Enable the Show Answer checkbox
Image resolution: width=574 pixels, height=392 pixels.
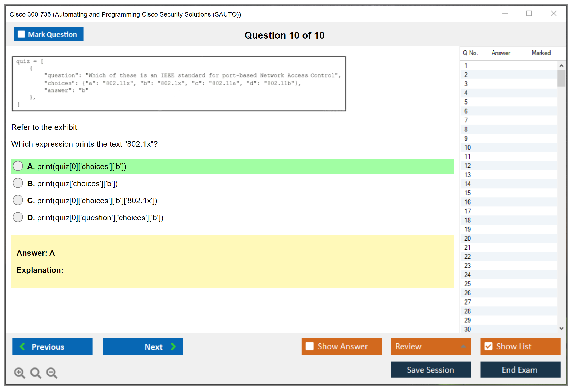[310, 346]
